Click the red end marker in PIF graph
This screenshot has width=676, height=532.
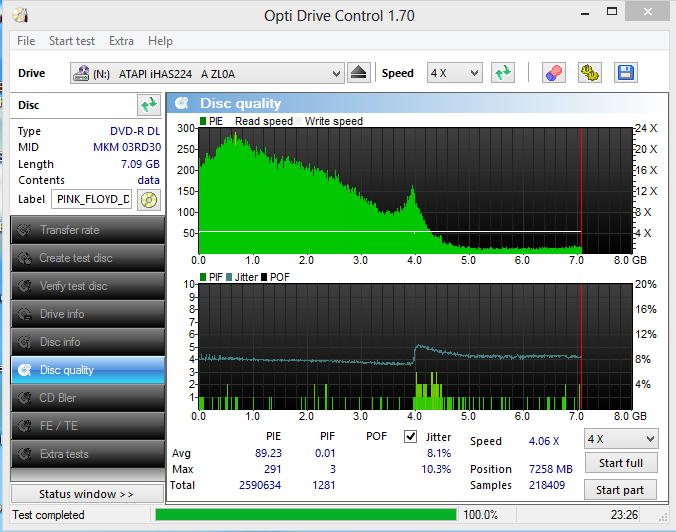coord(581,347)
